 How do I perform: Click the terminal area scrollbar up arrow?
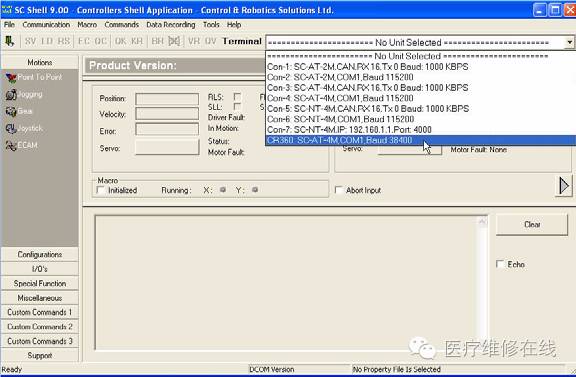pos(483,221)
